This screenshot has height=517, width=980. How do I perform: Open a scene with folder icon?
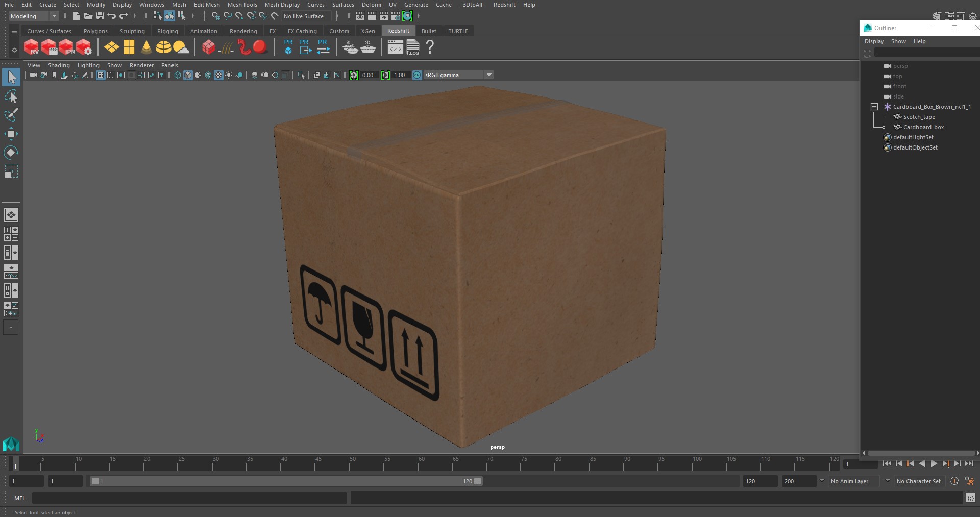88,16
